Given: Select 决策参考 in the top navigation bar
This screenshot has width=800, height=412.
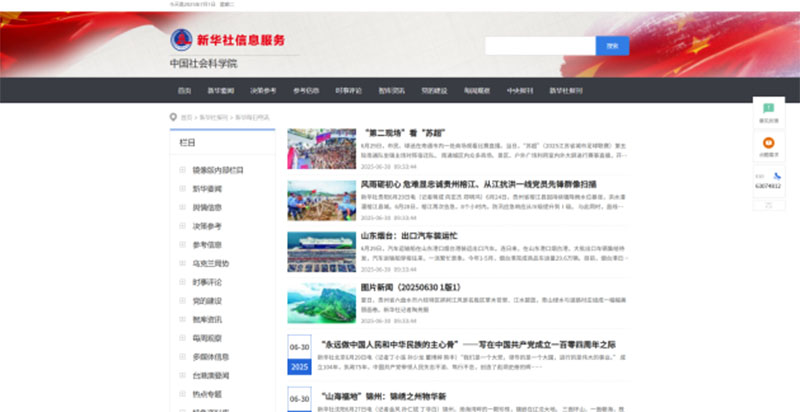Looking at the screenshot, I should pos(263,91).
